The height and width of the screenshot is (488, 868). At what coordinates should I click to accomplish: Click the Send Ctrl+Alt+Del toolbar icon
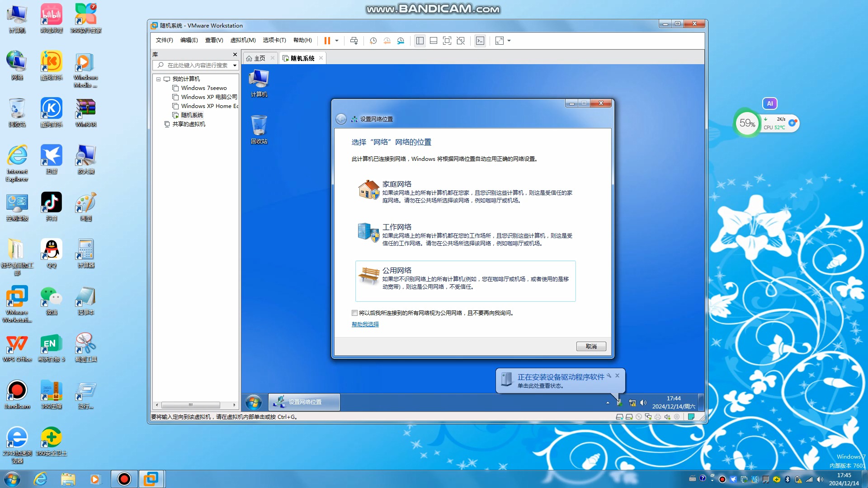[x=354, y=41]
